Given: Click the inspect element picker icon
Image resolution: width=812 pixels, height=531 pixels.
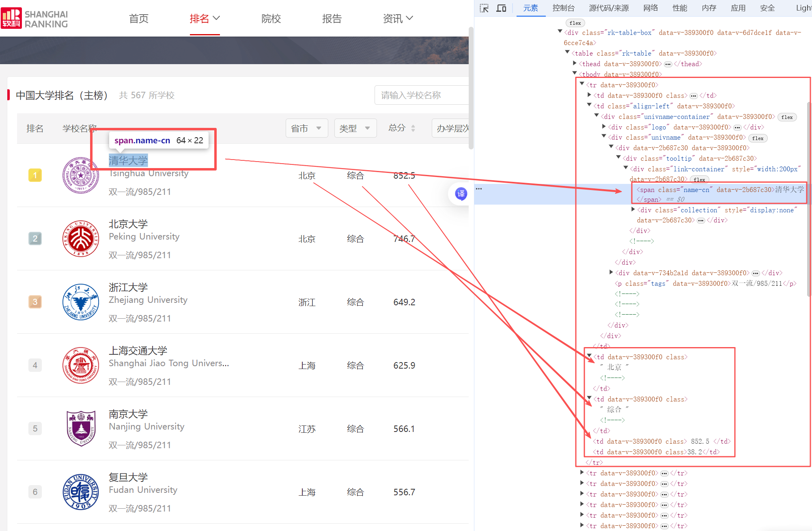Looking at the screenshot, I should pyautogui.click(x=484, y=8).
